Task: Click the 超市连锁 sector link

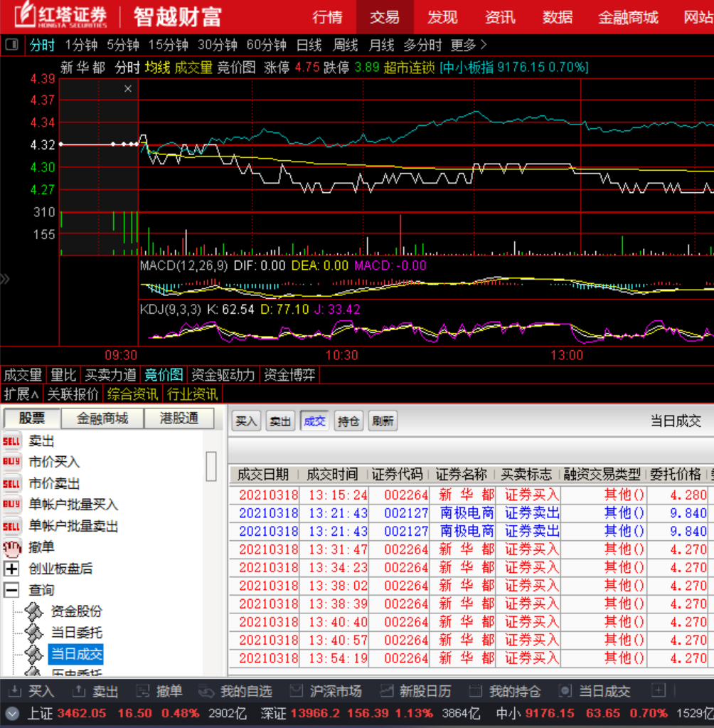Action: (409, 68)
